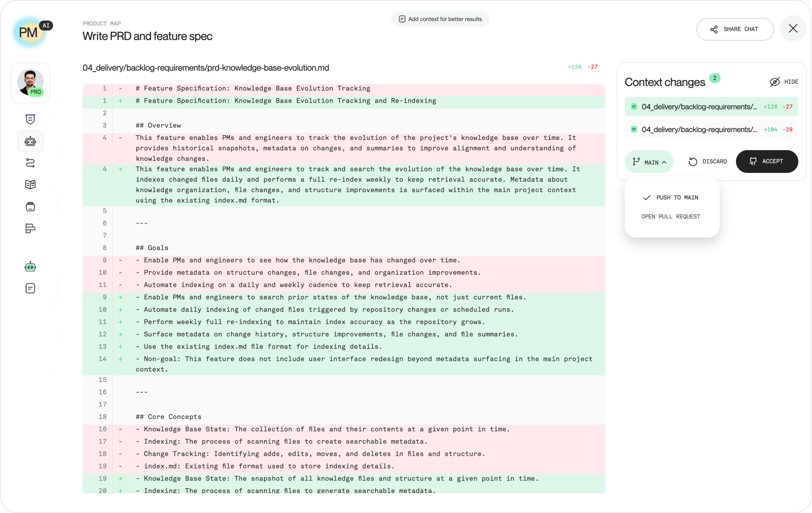Toggle HIDE for Context changes panel
Screen dimensions: 812x513
(x=784, y=82)
